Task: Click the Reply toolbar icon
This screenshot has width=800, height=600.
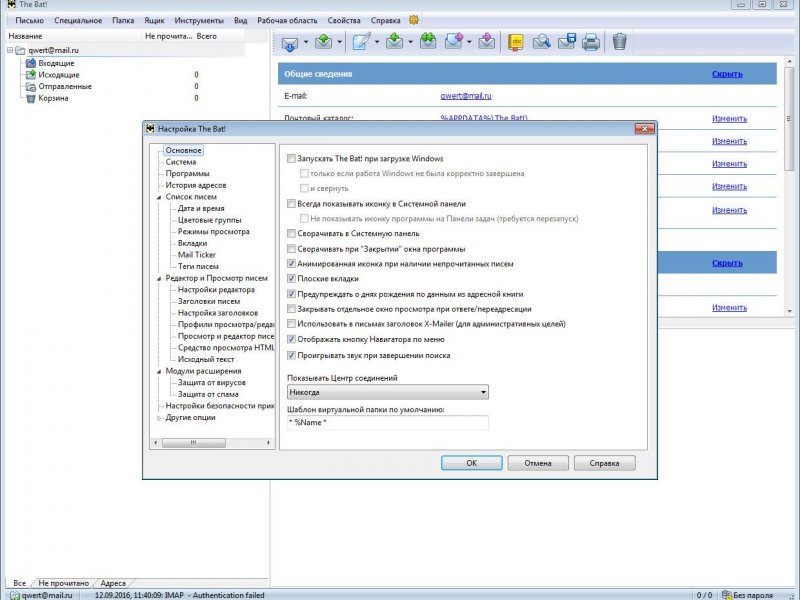Action: [x=394, y=42]
